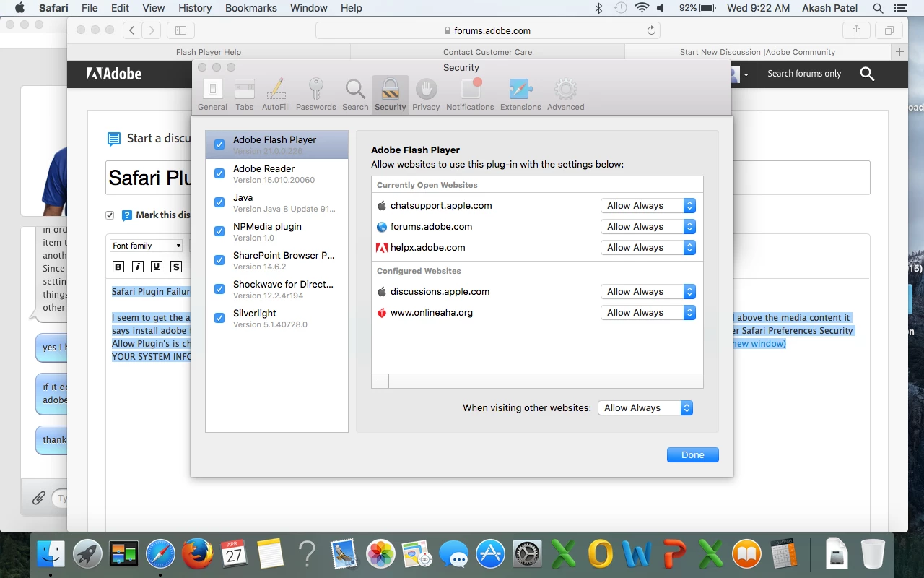The width and height of the screenshot is (924, 578).
Task: Apply strikethrough formatting in the editor
Action: coord(175,267)
